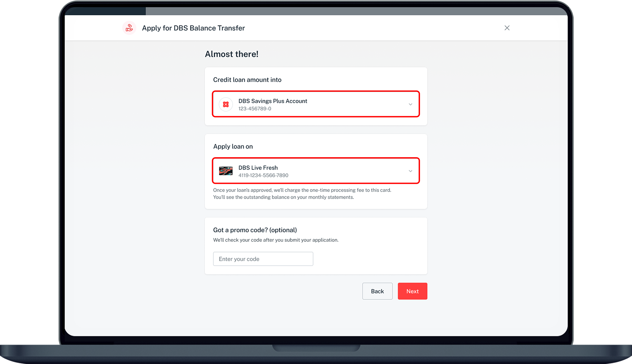
Task: Click the dark progress bar segment
Action: pyautogui.click(x=105, y=11)
